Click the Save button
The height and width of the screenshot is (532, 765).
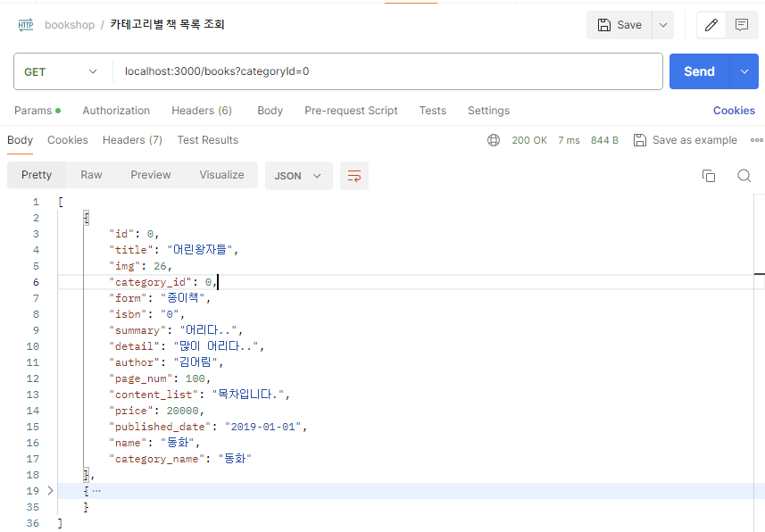[x=619, y=25]
